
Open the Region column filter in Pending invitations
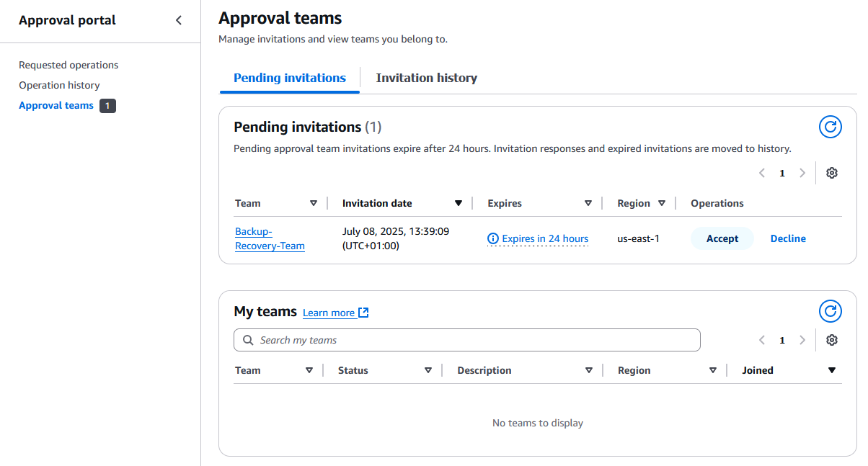click(662, 202)
